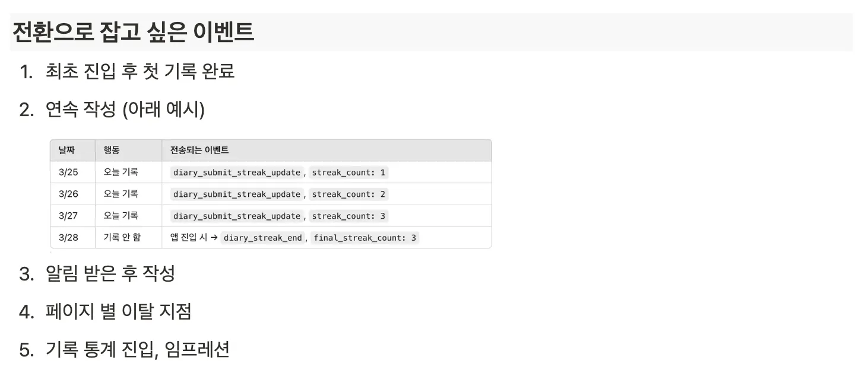
Task: Click the "기록 통계 진입, 임프레션" item
Action: point(137,349)
